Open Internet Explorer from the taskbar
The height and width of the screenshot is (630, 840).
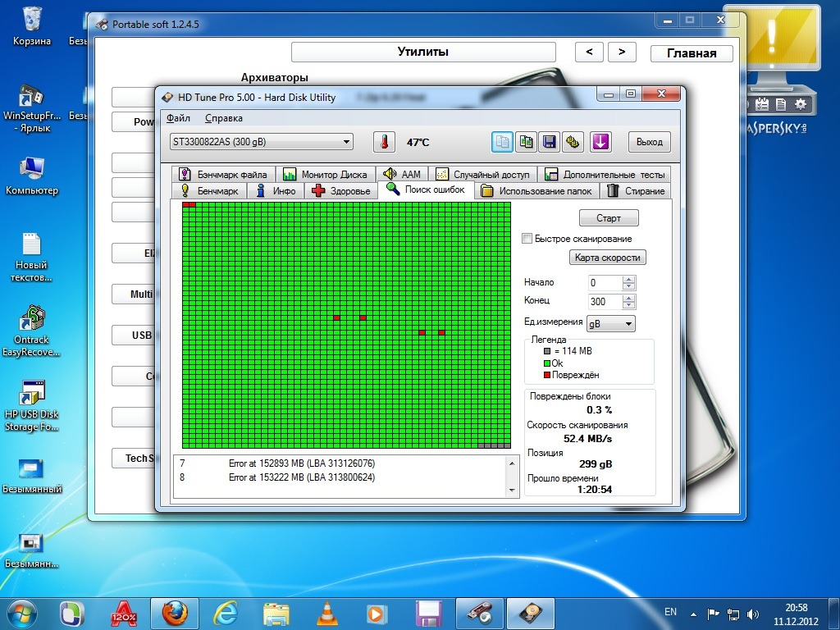coord(226,614)
